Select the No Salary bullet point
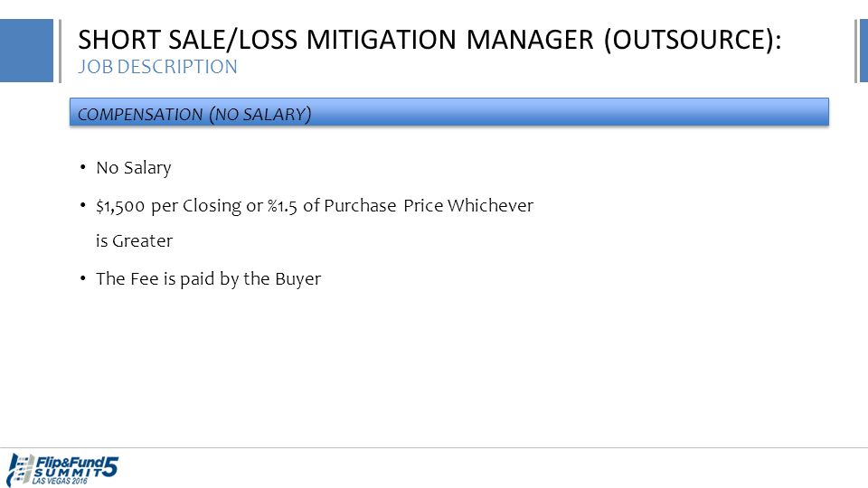This screenshot has height=488, width=868. pyautogui.click(x=134, y=168)
